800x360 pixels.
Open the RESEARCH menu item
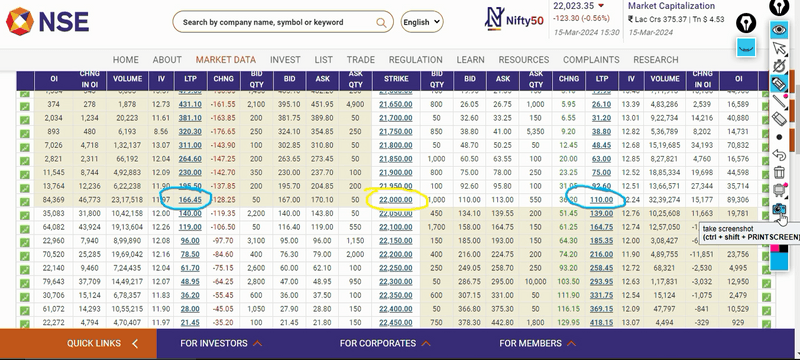[656, 60]
